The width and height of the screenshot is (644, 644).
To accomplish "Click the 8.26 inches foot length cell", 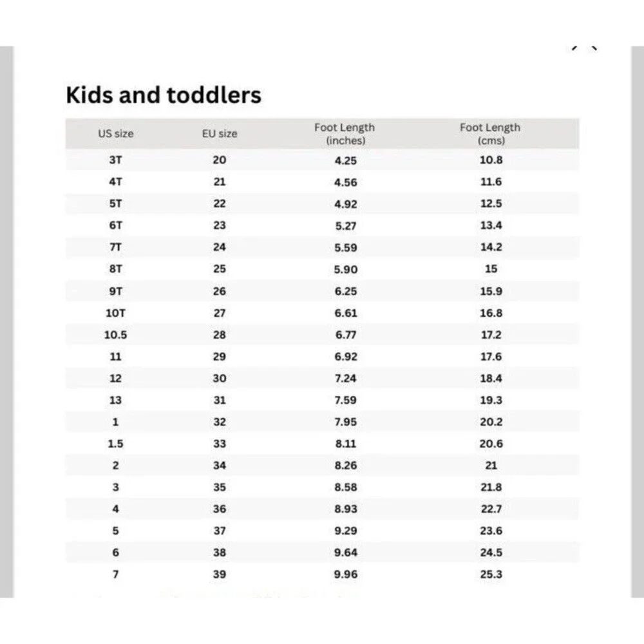I will (x=346, y=466).
